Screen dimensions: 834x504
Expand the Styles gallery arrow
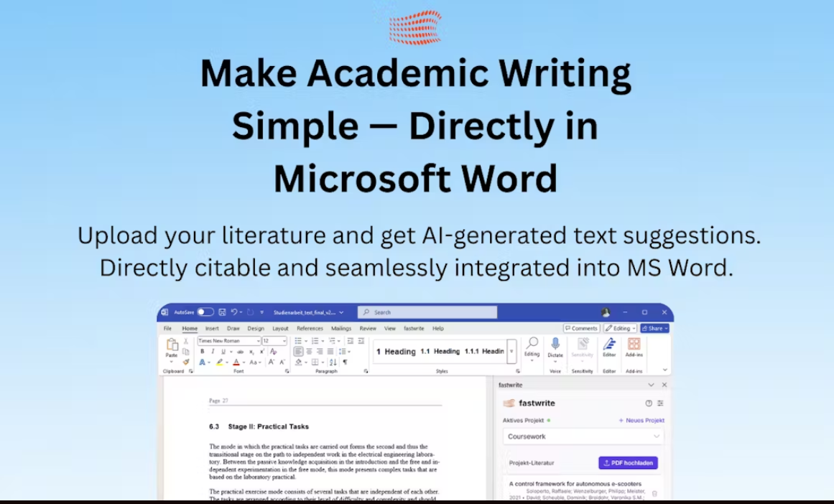511,351
